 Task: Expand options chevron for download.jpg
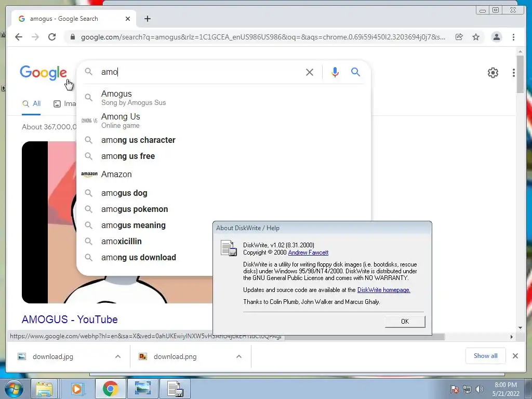118,356
